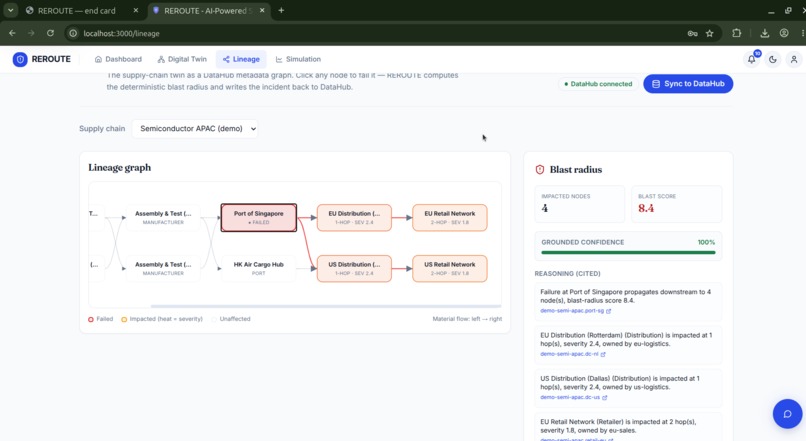
Task: Open saved passwords key icon
Action: [x=692, y=33]
